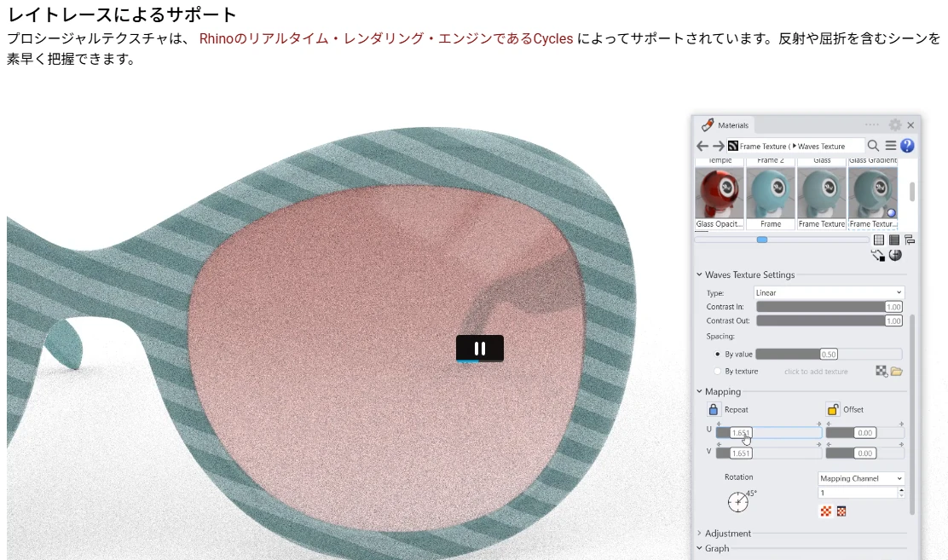The image size is (948, 560).
Task: Click the Contrast Out slider
Action: click(829, 320)
